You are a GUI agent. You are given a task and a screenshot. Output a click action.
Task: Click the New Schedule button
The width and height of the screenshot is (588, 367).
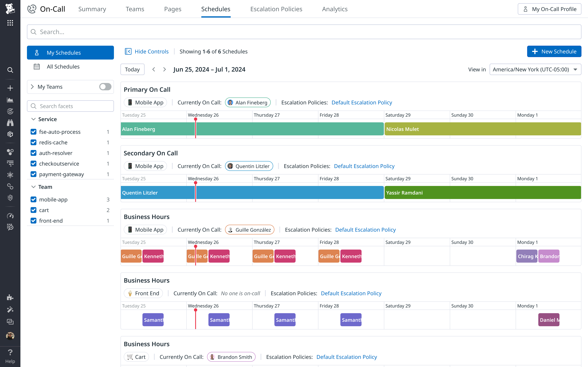pos(554,51)
